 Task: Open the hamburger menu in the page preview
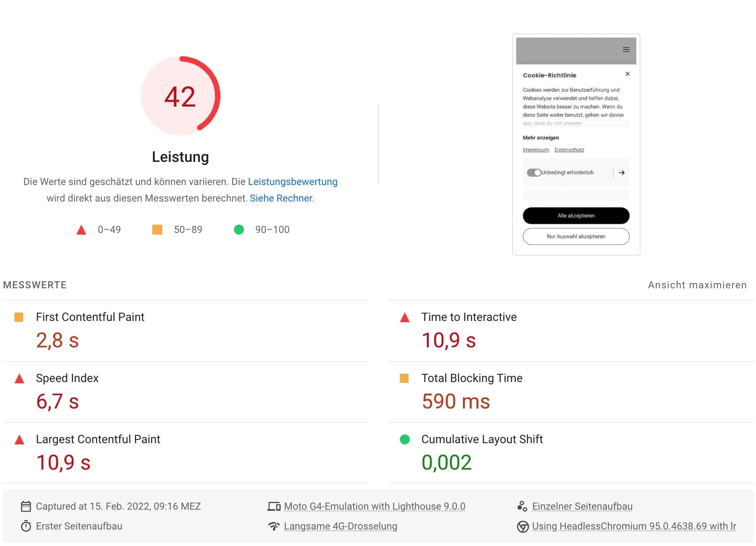coord(626,49)
